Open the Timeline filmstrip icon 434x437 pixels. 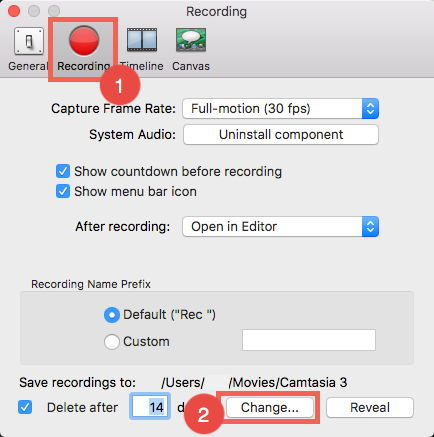click(x=142, y=40)
